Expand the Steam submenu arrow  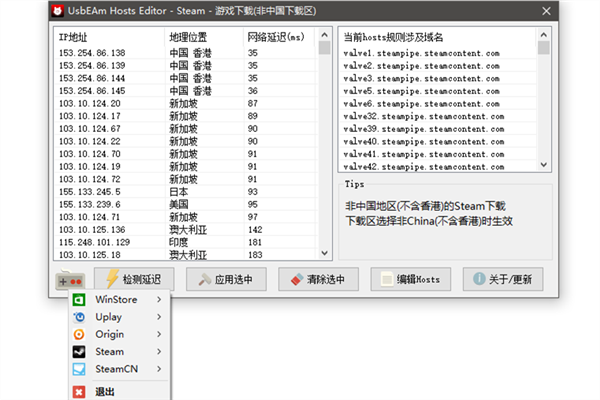[159, 351]
